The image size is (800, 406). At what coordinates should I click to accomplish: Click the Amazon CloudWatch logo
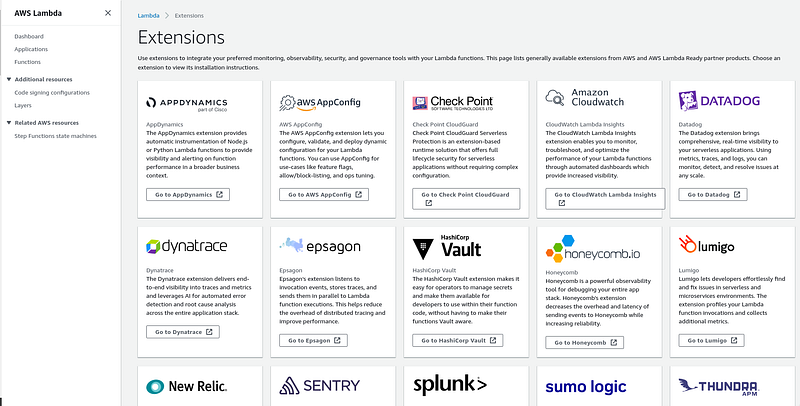(x=585, y=97)
